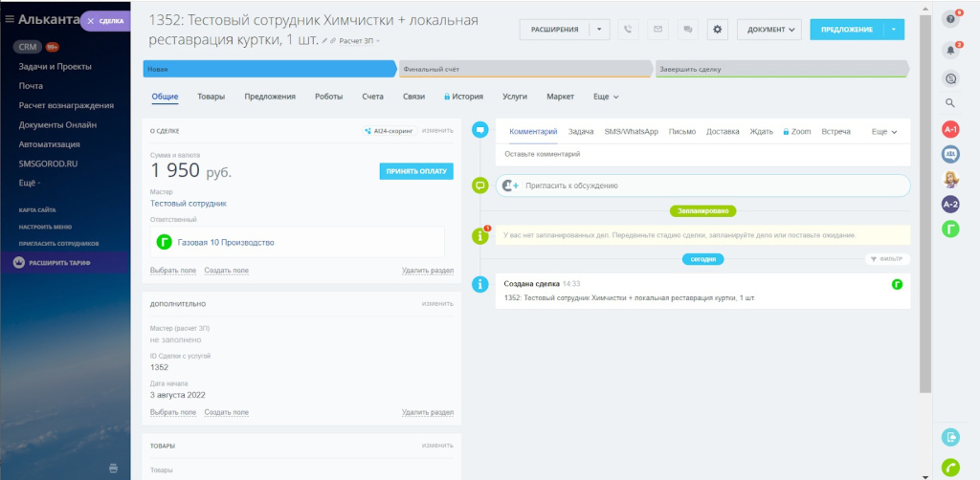Click the green phone dial icon
The image size is (980, 480).
pyautogui.click(x=950, y=468)
